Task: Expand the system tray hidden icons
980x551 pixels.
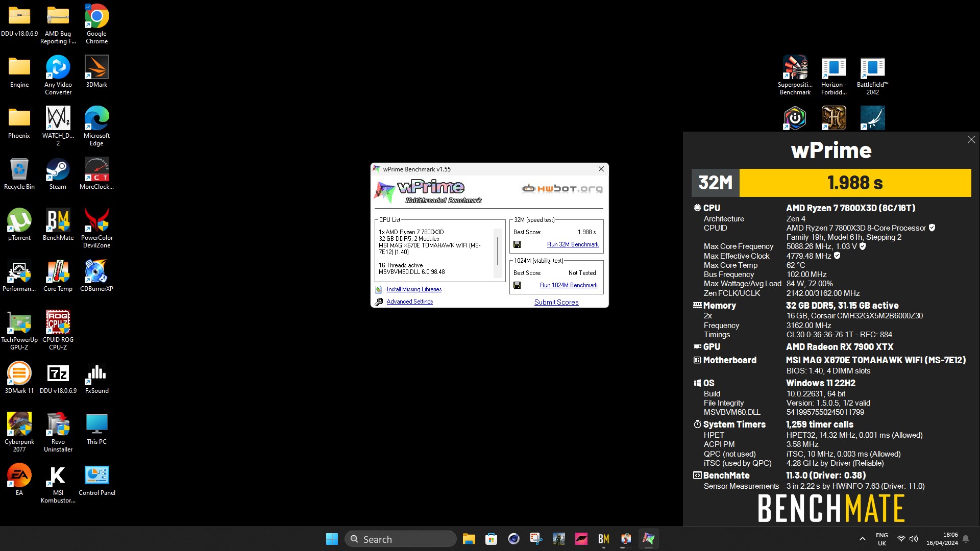Action: (862, 539)
